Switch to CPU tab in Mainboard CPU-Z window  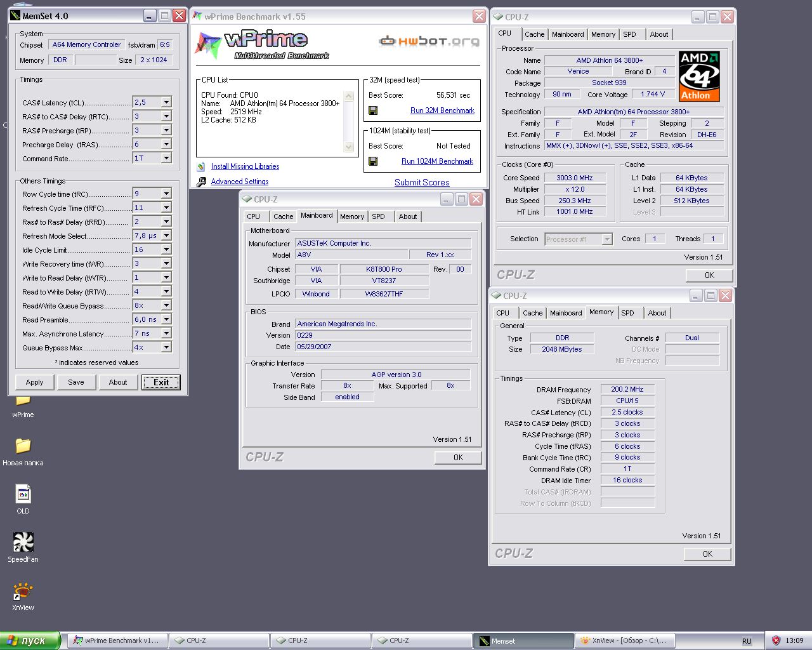[253, 216]
